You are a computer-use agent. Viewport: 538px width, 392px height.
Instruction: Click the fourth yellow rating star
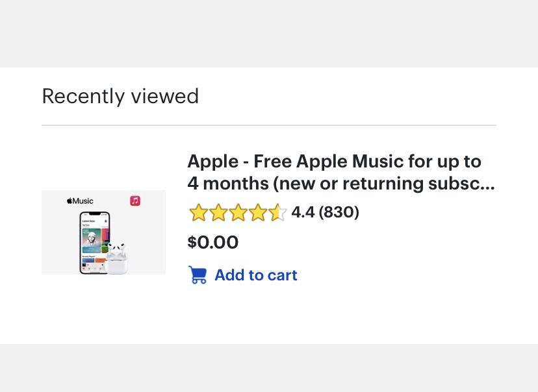click(x=258, y=212)
